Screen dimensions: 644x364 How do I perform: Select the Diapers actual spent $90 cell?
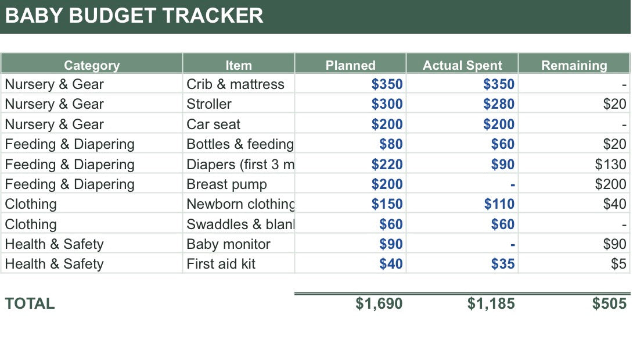point(462,164)
